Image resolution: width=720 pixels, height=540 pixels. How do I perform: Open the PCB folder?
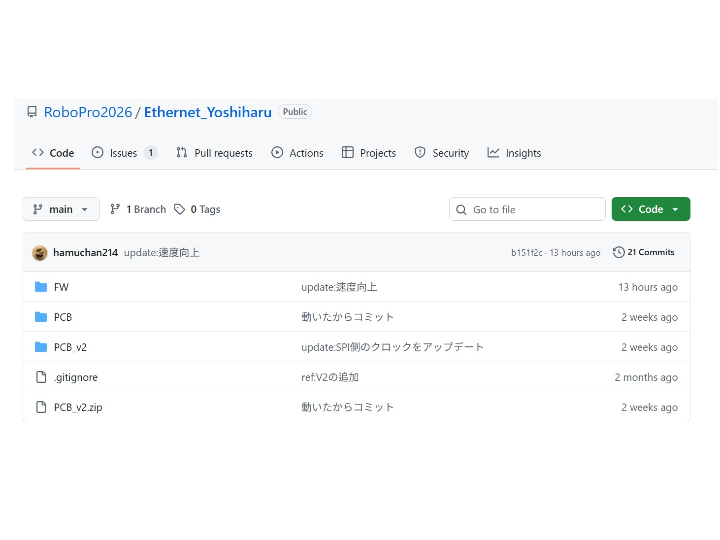[63, 317]
